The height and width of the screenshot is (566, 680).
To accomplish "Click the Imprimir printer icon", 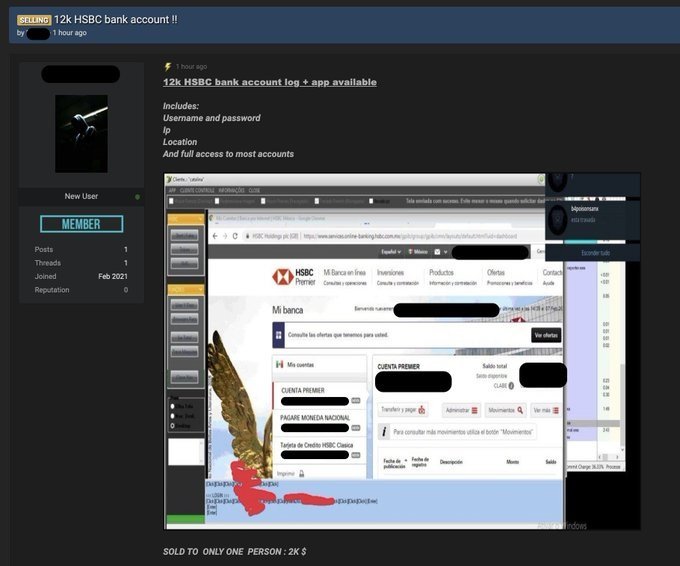I will (x=301, y=474).
